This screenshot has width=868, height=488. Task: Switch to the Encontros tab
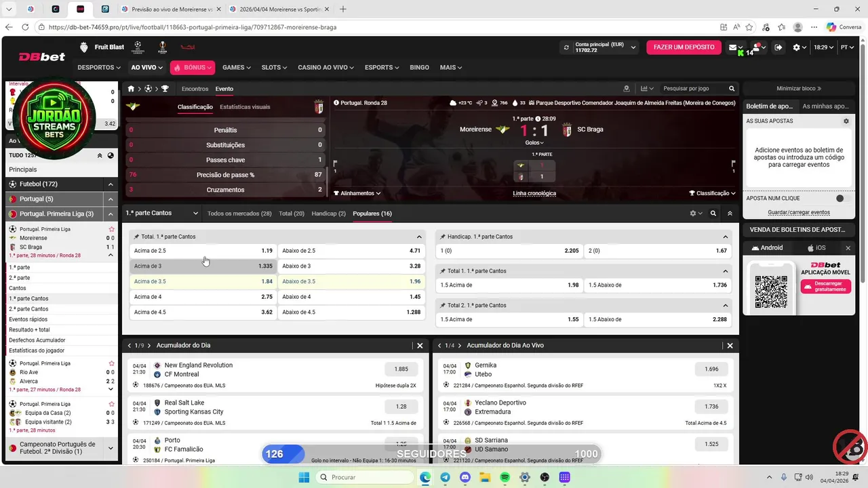click(x=195, y=89)
